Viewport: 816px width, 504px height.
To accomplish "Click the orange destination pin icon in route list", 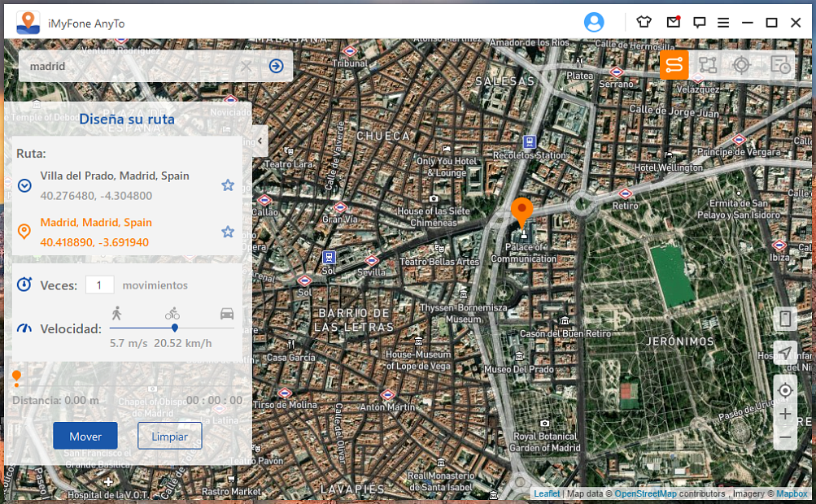I will click(x=24, y=232).
